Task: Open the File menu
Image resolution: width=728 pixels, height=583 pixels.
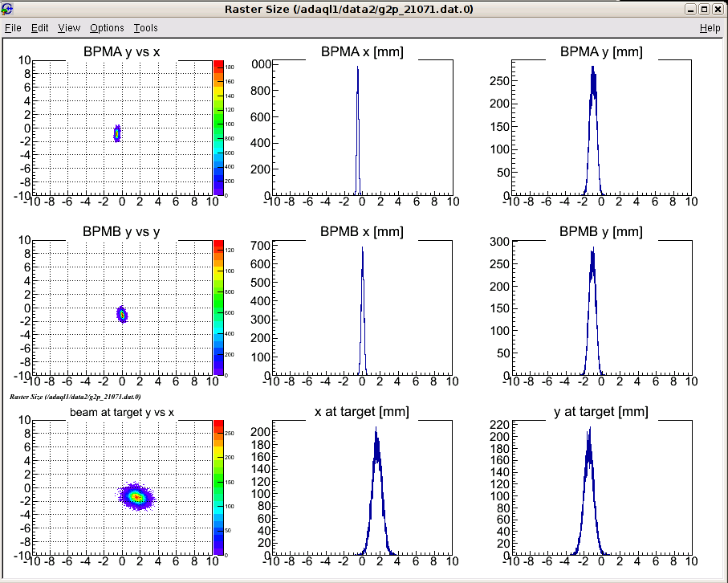Action: click(13, 28)
